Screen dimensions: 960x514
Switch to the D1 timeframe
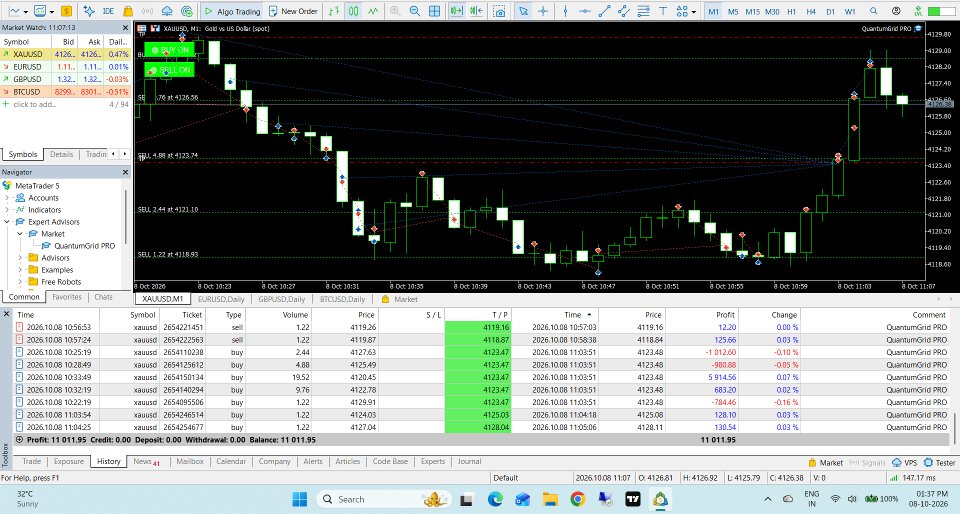point(830,11)
